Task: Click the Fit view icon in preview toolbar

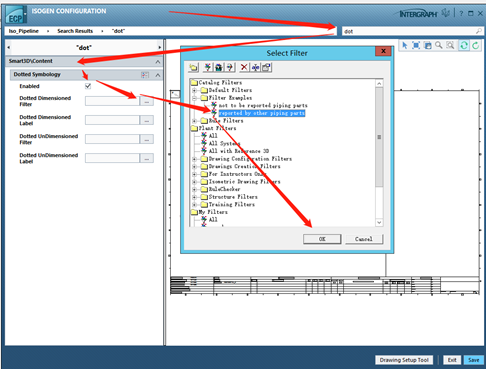Action: [416, 45]
